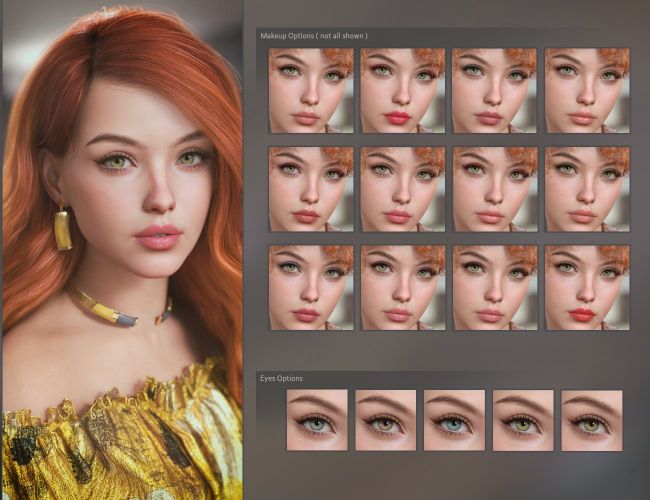Viewport: 650px width, 500px height.
Task: Choose the amber-hazel eye option, second thumbnail
Action: [385, 420]
